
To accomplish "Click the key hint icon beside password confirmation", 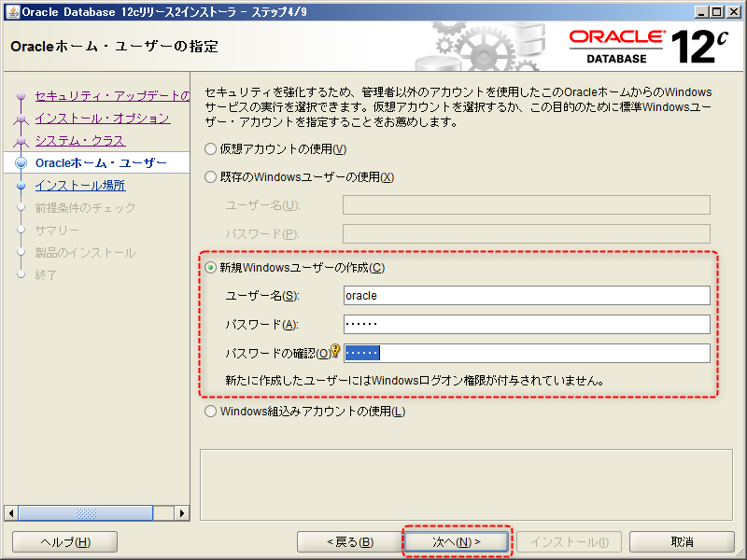I will [x=335, y=351].
